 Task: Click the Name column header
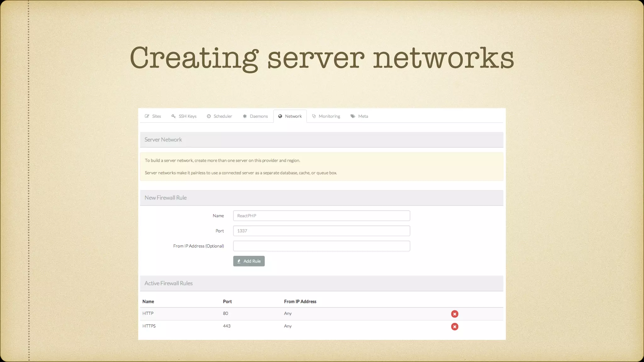click(148, 302)
